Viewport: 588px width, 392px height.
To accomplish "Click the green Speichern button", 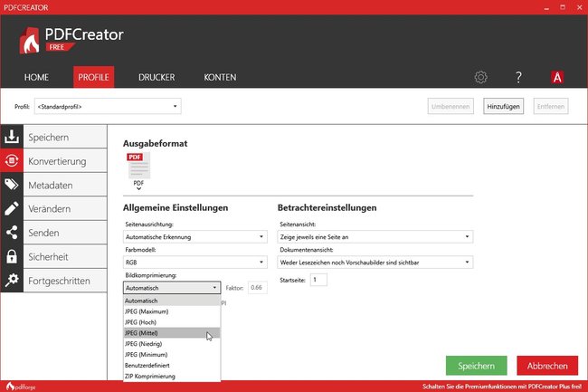I will click(x=476, y=366).
